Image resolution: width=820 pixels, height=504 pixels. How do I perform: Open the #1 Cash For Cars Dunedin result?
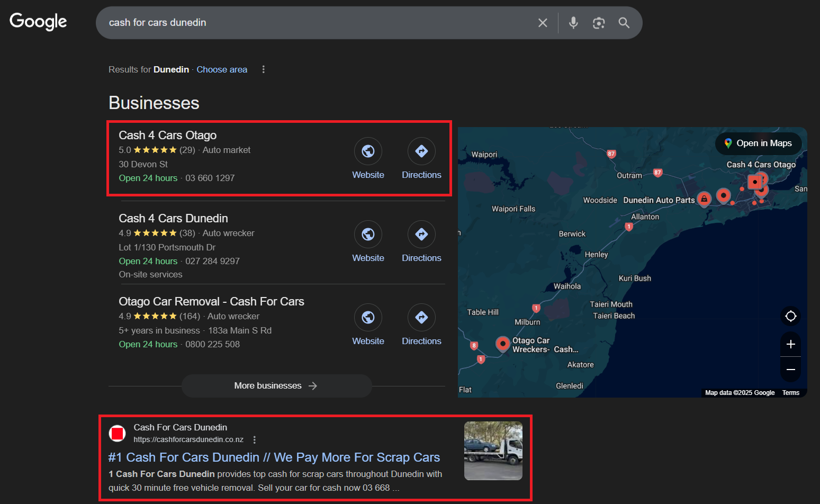click(274, 457)
